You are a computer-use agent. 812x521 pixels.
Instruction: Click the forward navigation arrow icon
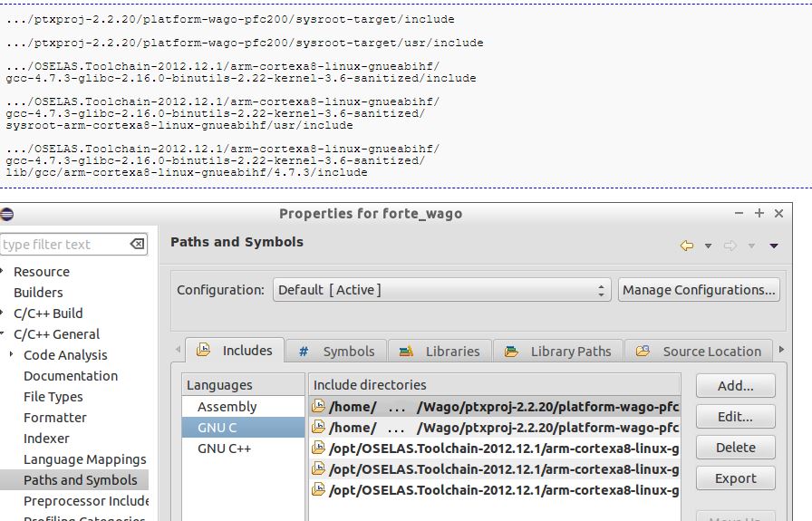[x=732, y=246]
